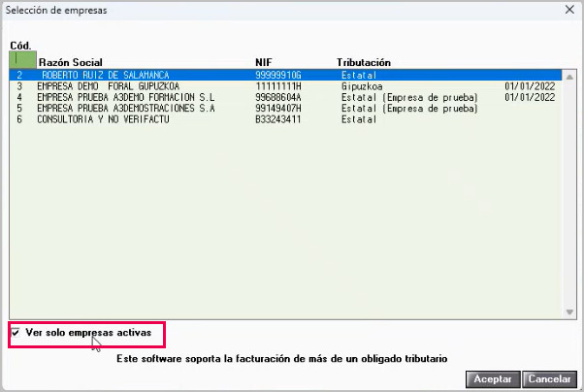Viewport: 584px width, 392px height.
Task: Close the Selección de empresas dialog
Action: 569,10
